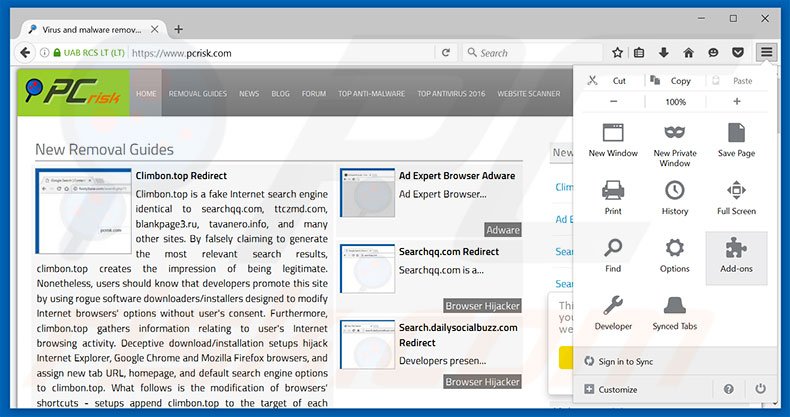The height and width of the screenshot is (417, 790).
Task: Click Ad Expert Browser thumbnail
Action: [x=367, y=193]
